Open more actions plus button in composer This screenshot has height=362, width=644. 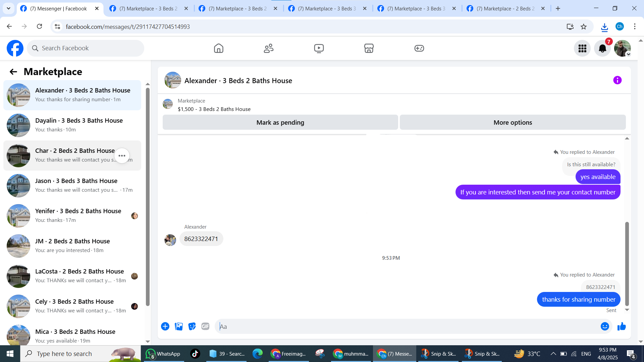click(165, 326)
